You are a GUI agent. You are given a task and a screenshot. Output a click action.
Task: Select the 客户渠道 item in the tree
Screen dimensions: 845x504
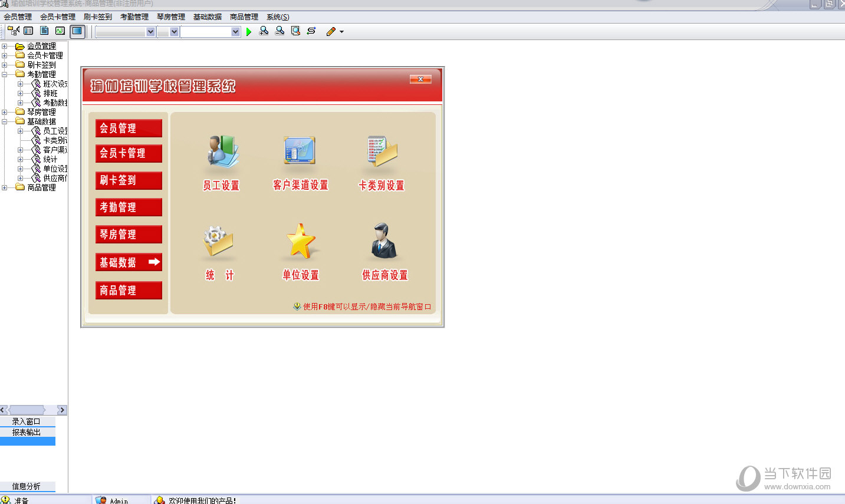coord(55,150)
